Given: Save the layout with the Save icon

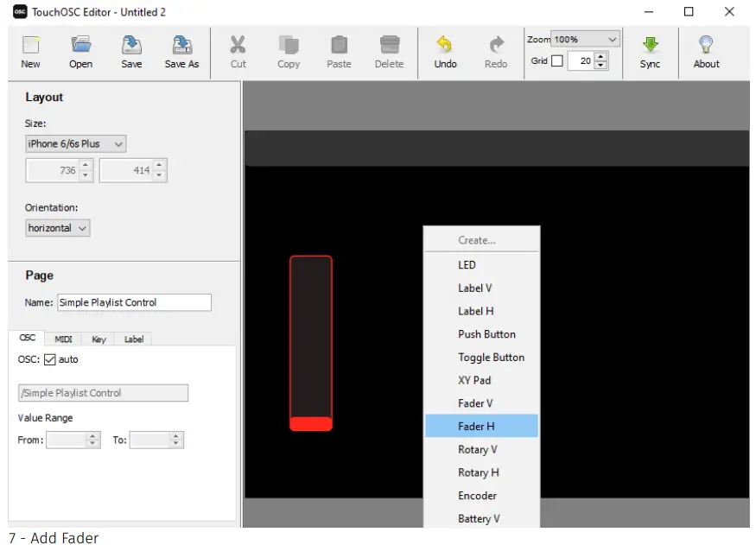Looking at the screenshot, I should [x=131, y=45].
